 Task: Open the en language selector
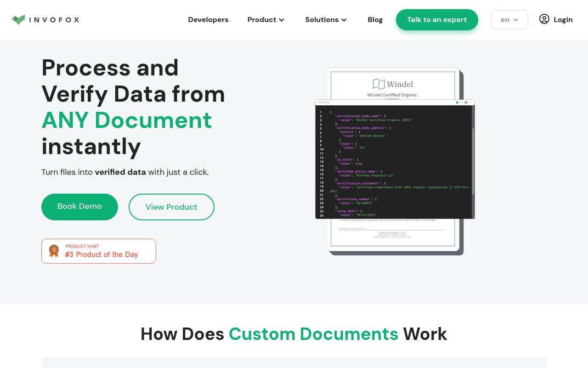click(x=509, y=20)
